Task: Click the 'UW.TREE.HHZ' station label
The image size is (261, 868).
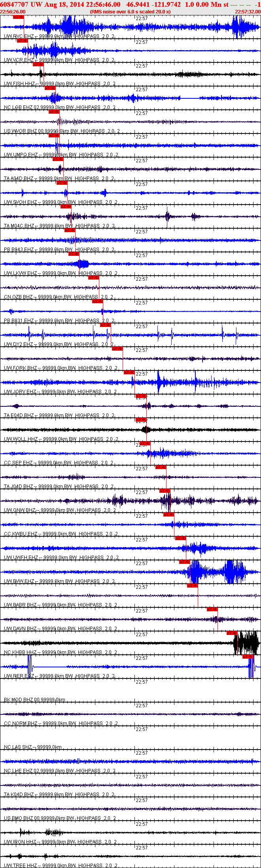Action: coord(20,866)
